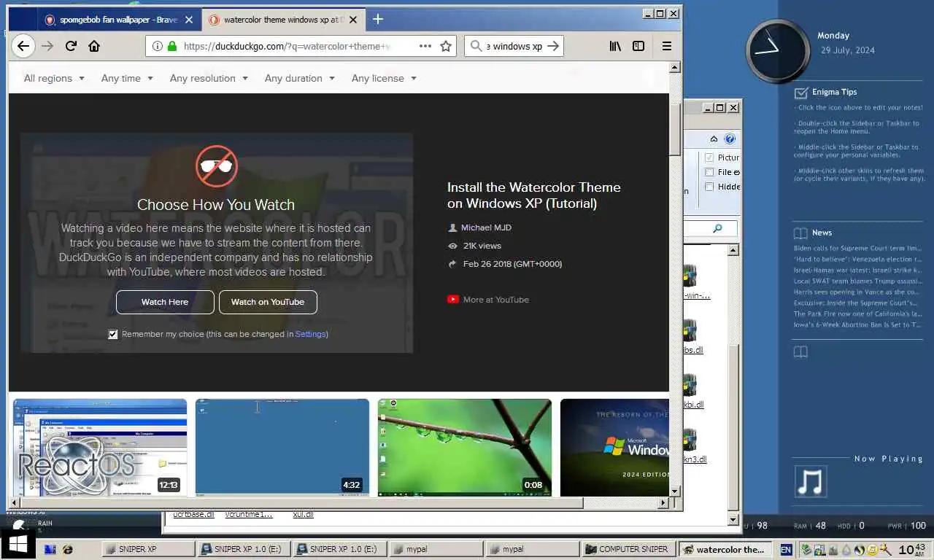Switch to the COMPUTER SNIPER taskbar item

click(x=628, y=549)
